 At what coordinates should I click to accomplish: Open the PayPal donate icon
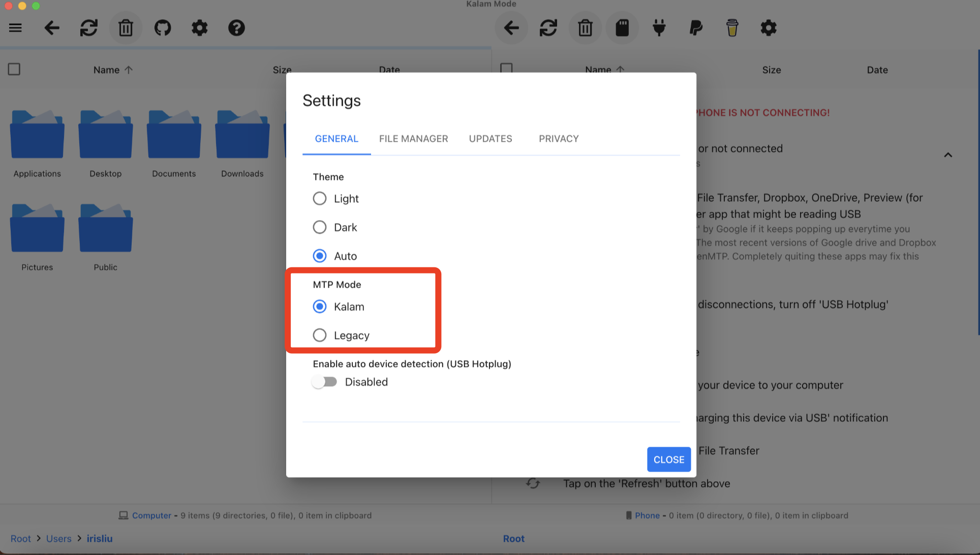click(x=696, y=28)
